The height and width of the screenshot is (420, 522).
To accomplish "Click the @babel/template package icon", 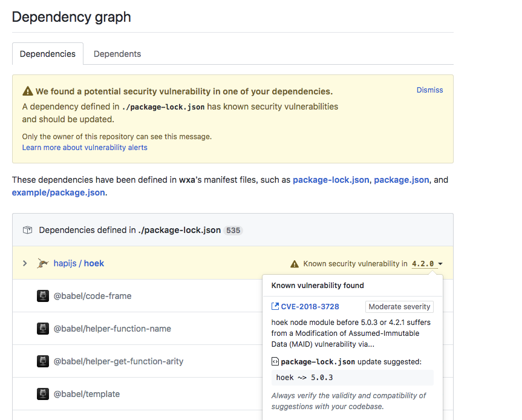I will click(42, 394).
